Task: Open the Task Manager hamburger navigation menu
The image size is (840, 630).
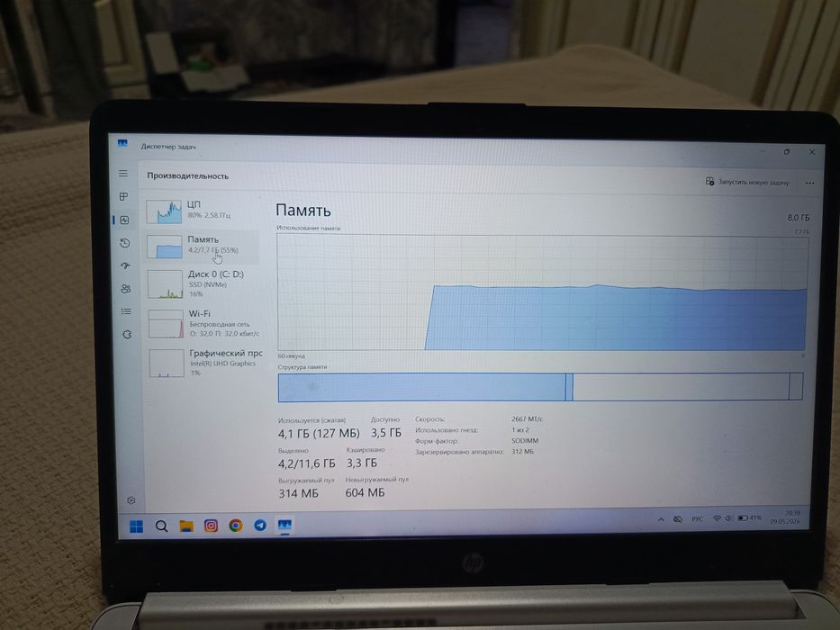Action: (123, 174)
